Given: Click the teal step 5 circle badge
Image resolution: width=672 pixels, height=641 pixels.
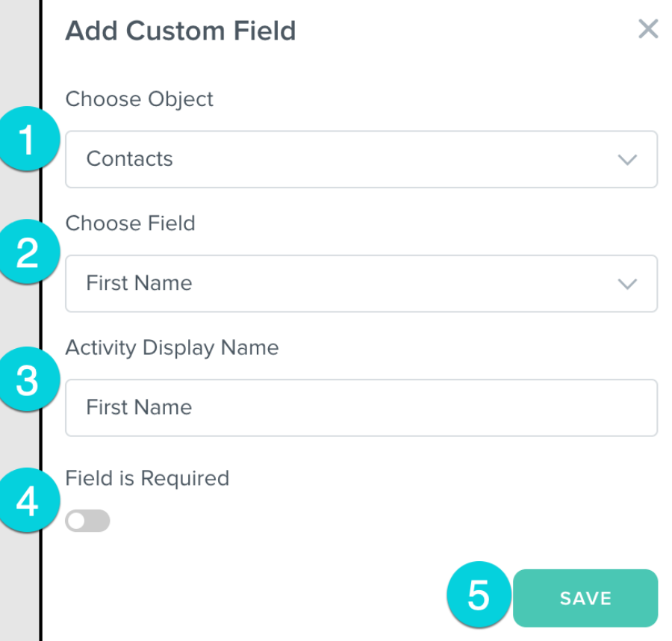Looking at the screenshot, I should point(479,594).
